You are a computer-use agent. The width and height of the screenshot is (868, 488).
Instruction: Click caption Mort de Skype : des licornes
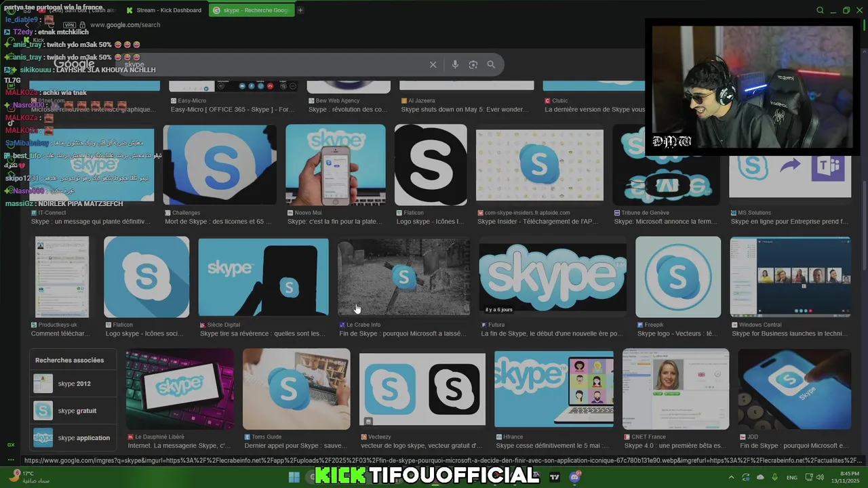(x=218, y=222)
